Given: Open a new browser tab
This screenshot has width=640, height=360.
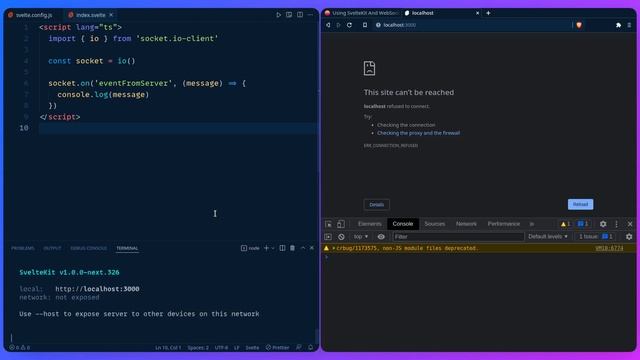Looking at the screenshot, I should [x=488, y=13].
